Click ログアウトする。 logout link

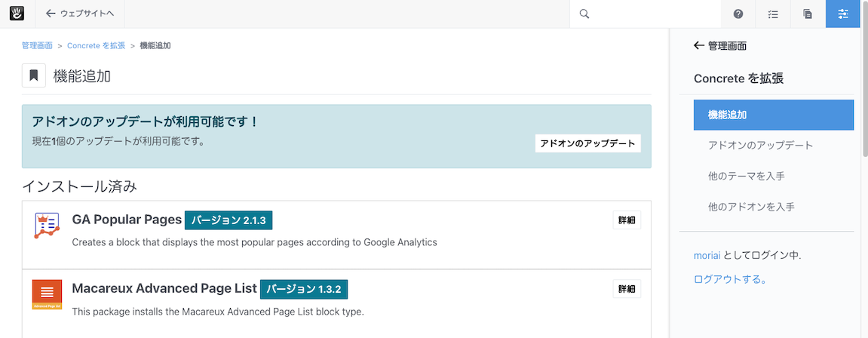[730, 279]
